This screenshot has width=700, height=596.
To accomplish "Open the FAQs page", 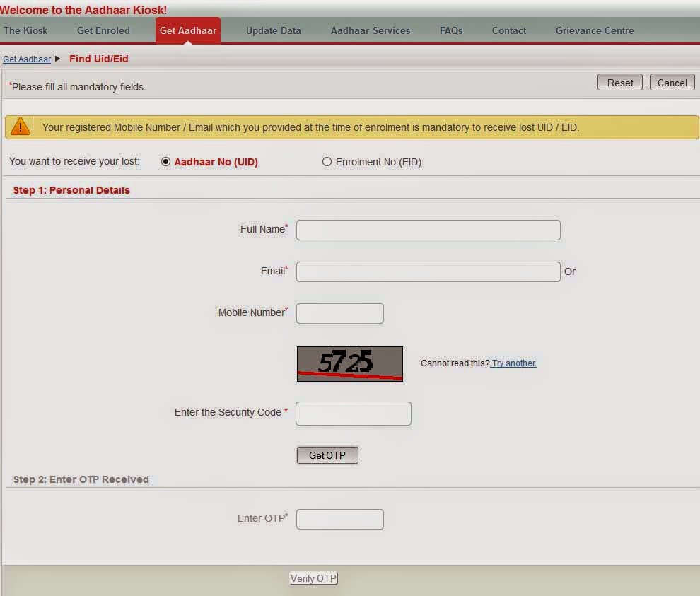I will click(x=451, y=31).
